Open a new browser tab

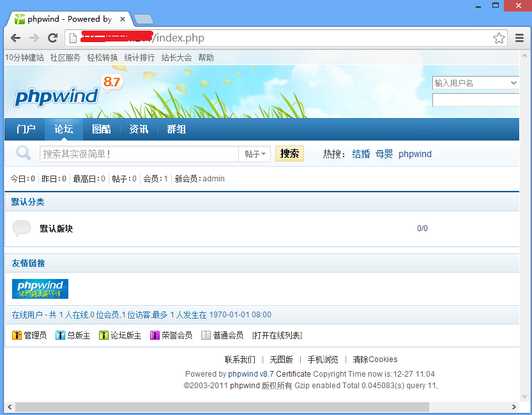144,19
